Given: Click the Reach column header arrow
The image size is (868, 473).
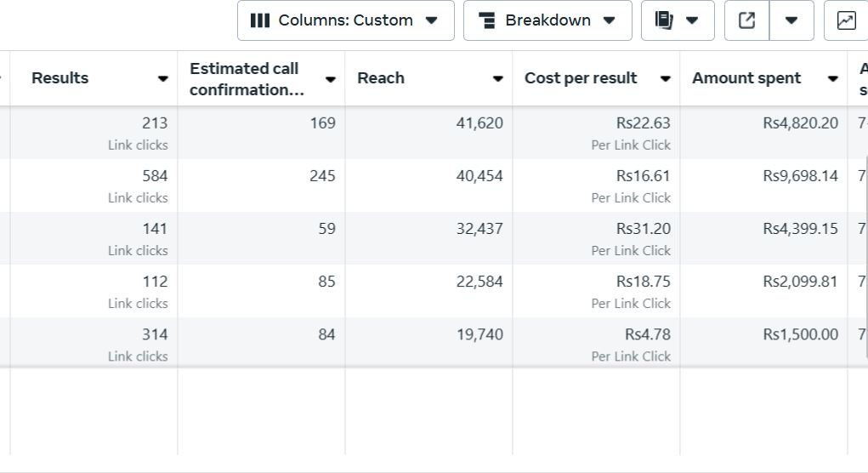Looking at the screenshot, I should pos(497,79).
